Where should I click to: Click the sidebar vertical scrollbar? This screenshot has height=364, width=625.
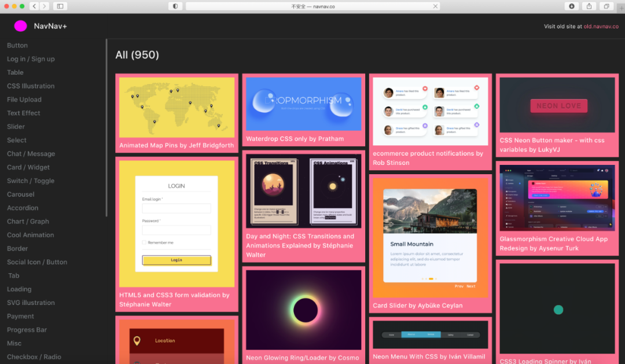click(x=106, y=127)
